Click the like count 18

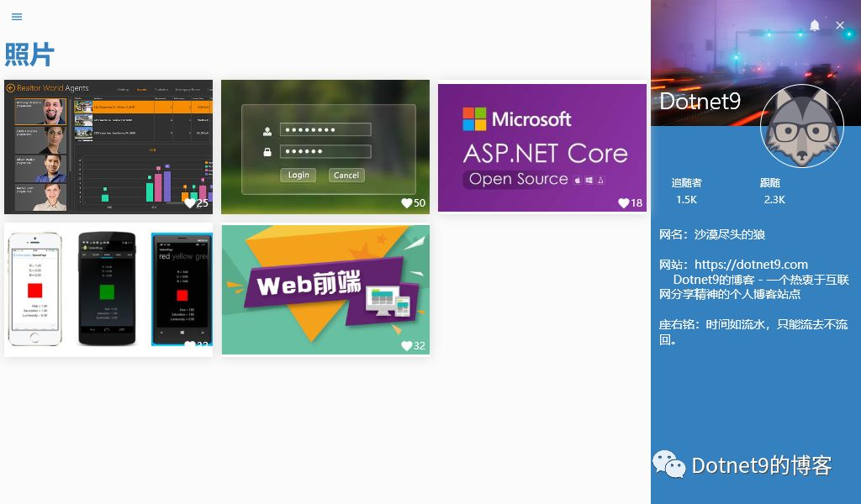637,203
